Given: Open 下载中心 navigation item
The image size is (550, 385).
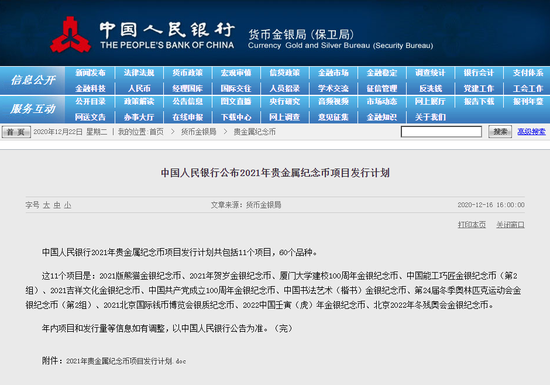Looking at the screenshot, I should click(x=236, y=117).
